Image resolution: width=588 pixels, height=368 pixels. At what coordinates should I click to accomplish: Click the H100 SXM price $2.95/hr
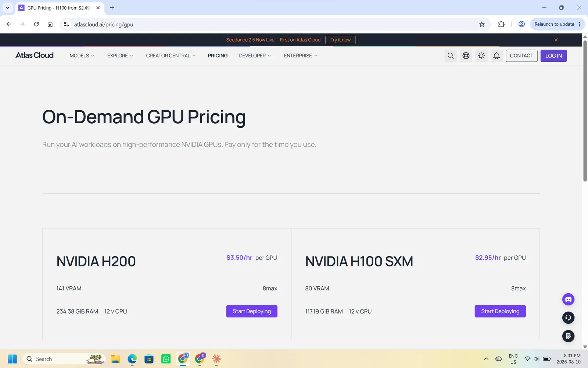click(488, 258)
